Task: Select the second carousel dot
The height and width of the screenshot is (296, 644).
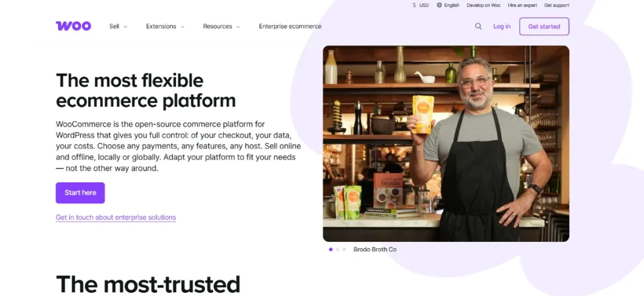Action: tap(338, 249)
